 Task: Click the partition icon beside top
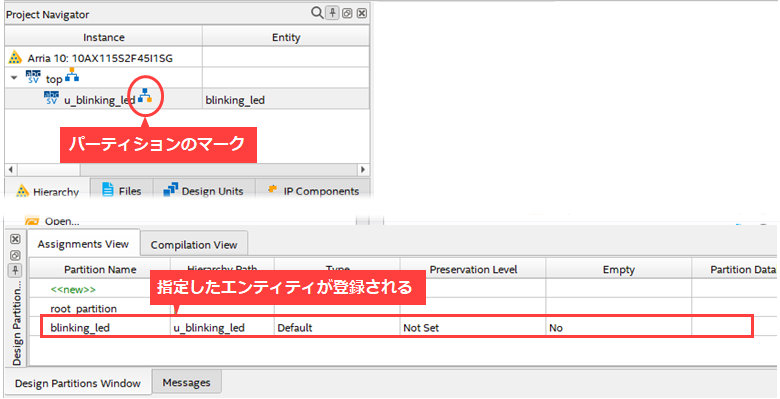pyautogui.click(x=73, y=75)
